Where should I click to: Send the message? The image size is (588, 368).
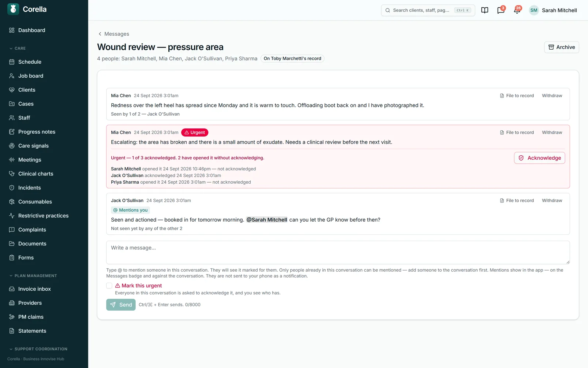click(121, 305)
